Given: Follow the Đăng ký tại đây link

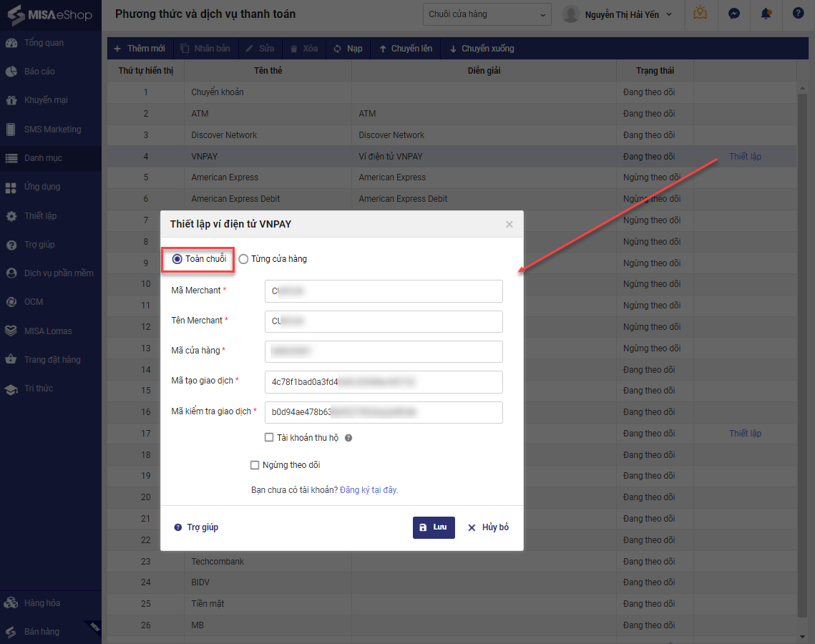Looking at the screenshot, I should [369, 490].
